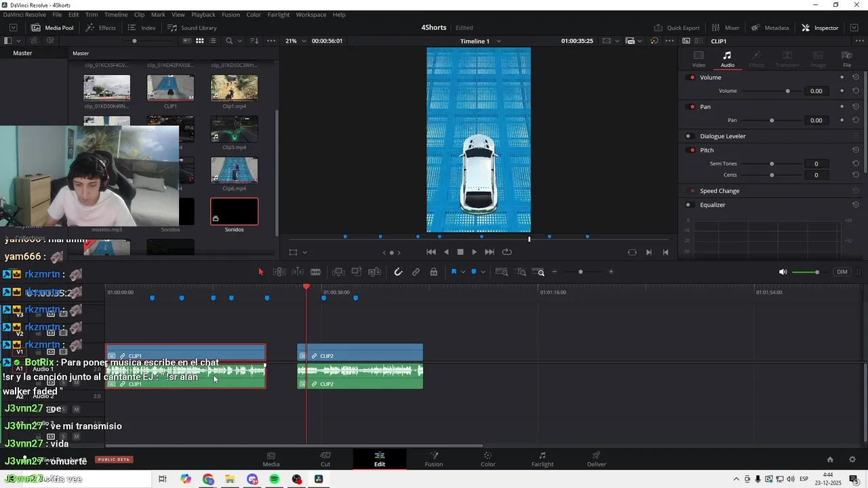Reset Volume using its circular arrow icon
Image resolution: width=868 pixels, height=488 pixels.
tap(856, 77)
